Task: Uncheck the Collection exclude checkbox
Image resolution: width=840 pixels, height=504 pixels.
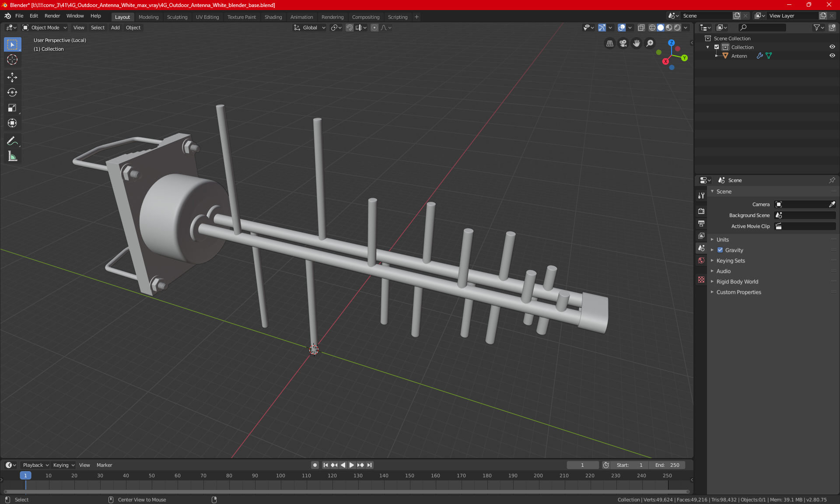Action: point(717,47)
